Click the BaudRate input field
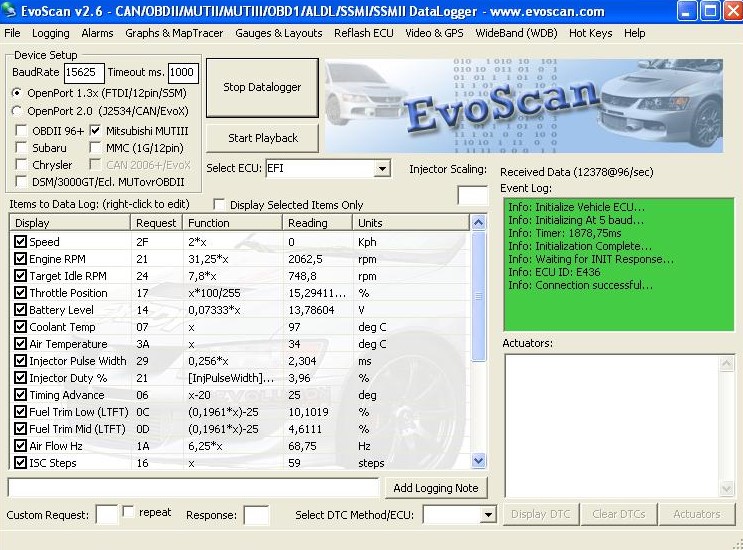 point(84,72)
